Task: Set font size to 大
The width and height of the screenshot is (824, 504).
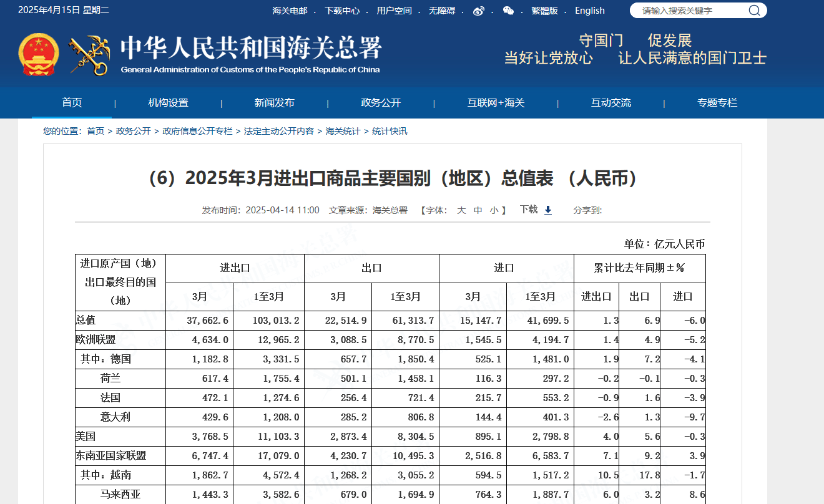Action: pyautogui.click(x=461, y=210)
